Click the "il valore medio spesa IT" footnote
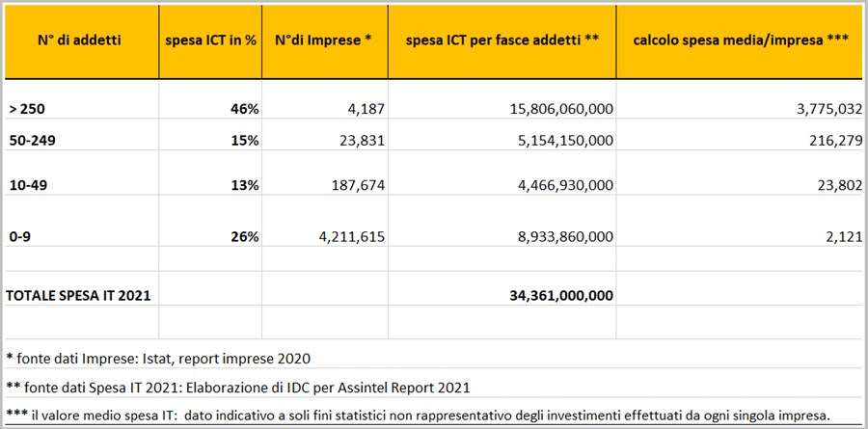The width and height of the screenshot is (868, 429). pos(418,416)
